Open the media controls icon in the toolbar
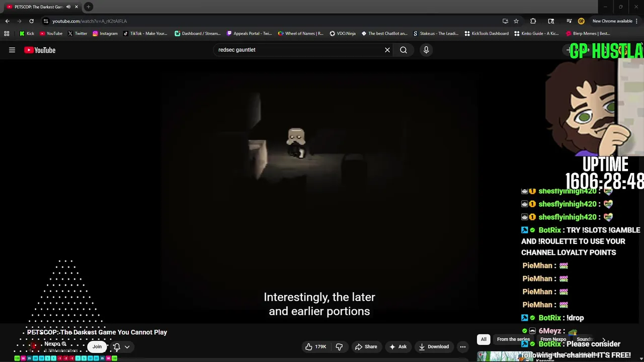This screenshot has height=362, width=644. point(569,21)
